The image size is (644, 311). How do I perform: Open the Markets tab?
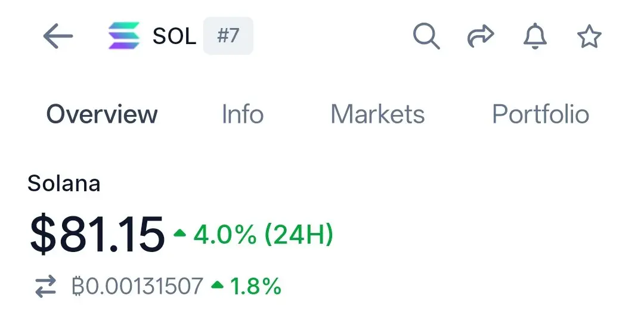click(377, 114)
